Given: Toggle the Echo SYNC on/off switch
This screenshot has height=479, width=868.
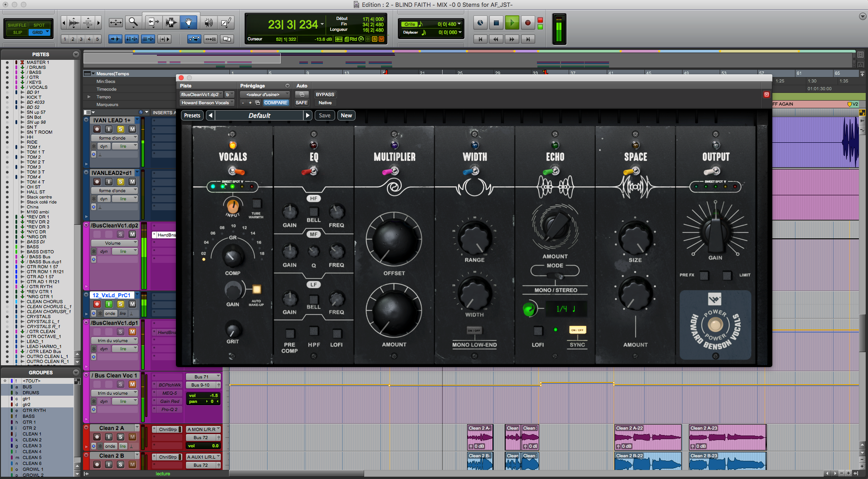Looking at the screenshot, I should point(578,329).
